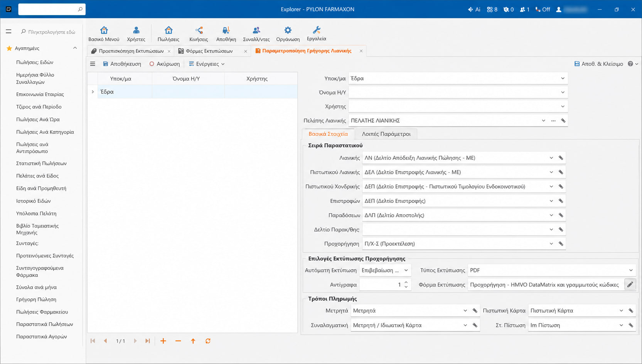Click the Ακύρωση cancel button
This screenshot has width=642, height=364.
tap(165, 64)
